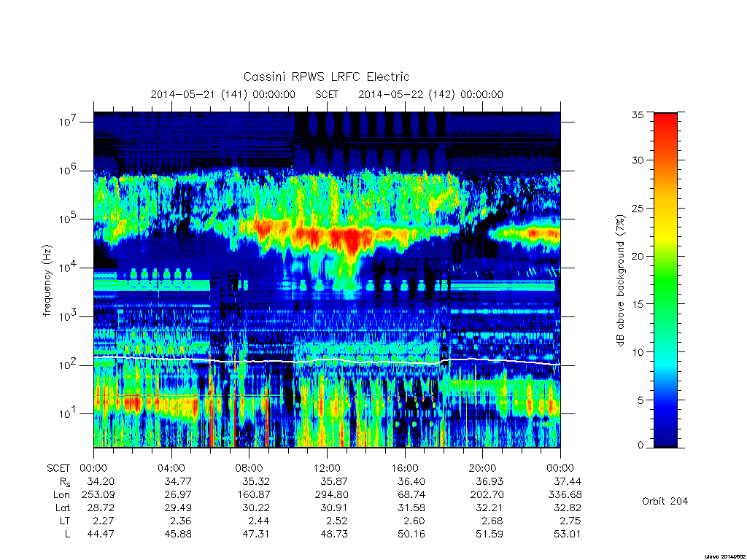Click the Lat value 31.58
Image resolution: width=747 pixels, height=560 pixels.
pos(411,507)
